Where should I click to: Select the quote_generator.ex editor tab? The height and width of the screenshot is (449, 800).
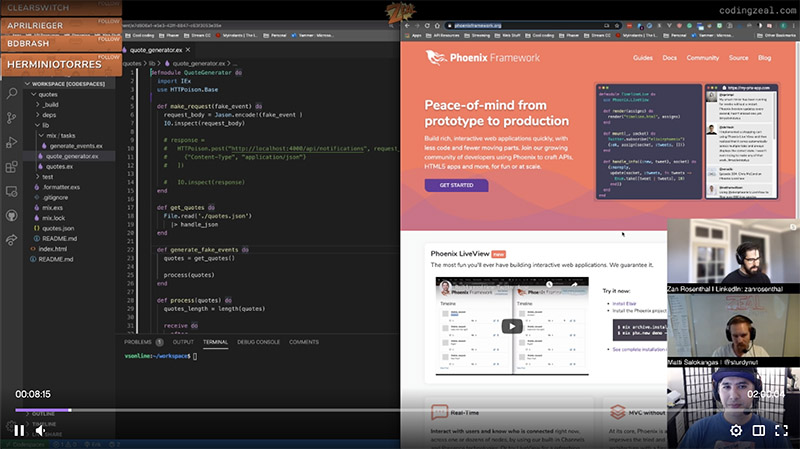click(156, 49)
